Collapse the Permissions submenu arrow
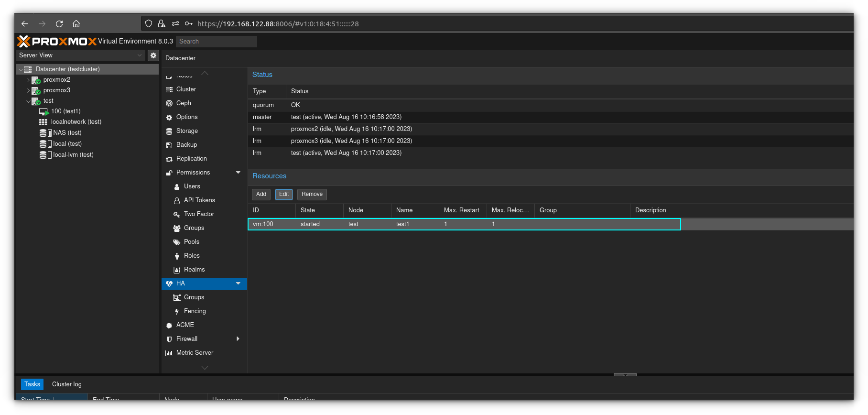This screenshot has height=415, width=868. 238,173
